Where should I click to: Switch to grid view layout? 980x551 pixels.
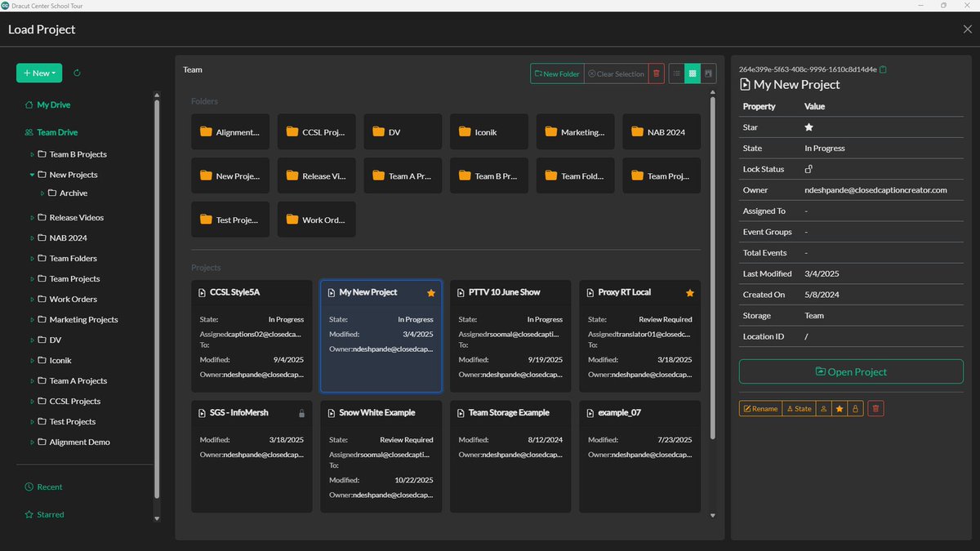click(693, 73)
